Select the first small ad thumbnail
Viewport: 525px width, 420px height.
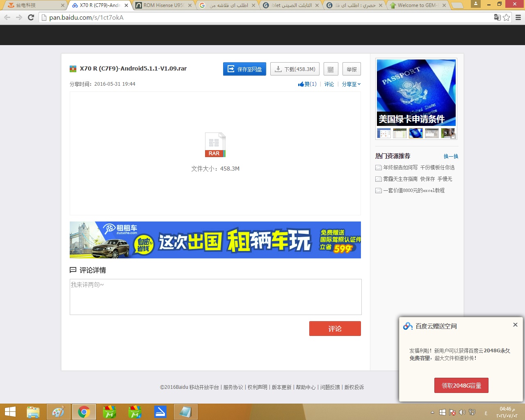click(384, 133)
